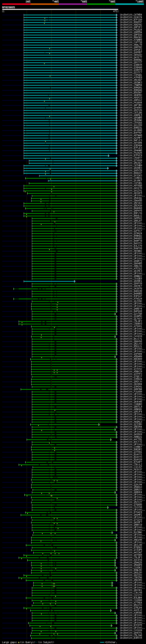Click label UniRef100_C0PQA1

point(131,75)
